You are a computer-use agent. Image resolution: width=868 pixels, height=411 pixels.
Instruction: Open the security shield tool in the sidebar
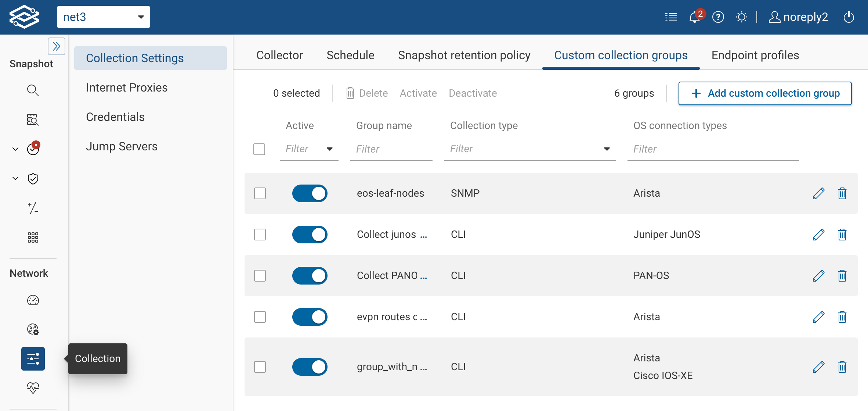pyautogui.click(x=33, y=179)
